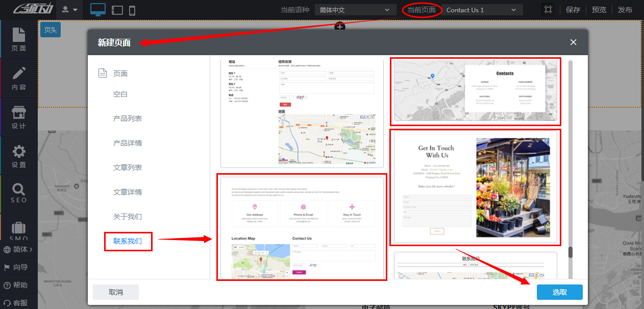
Task: Select the Get In Touch template thumbnail
Action: (475, 187)
